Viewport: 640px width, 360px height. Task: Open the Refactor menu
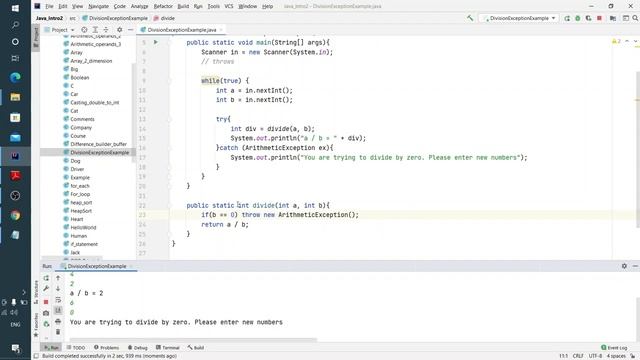point(163,6)
